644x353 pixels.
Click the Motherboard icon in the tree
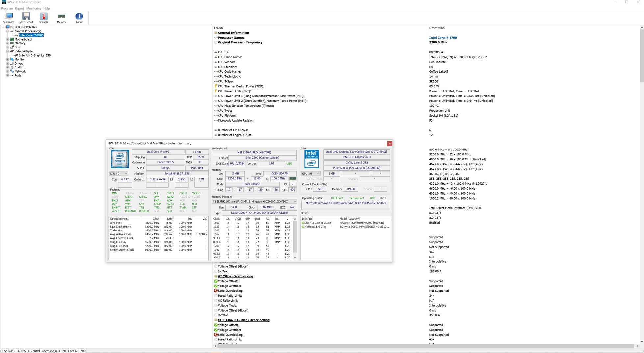click(12, 39)
